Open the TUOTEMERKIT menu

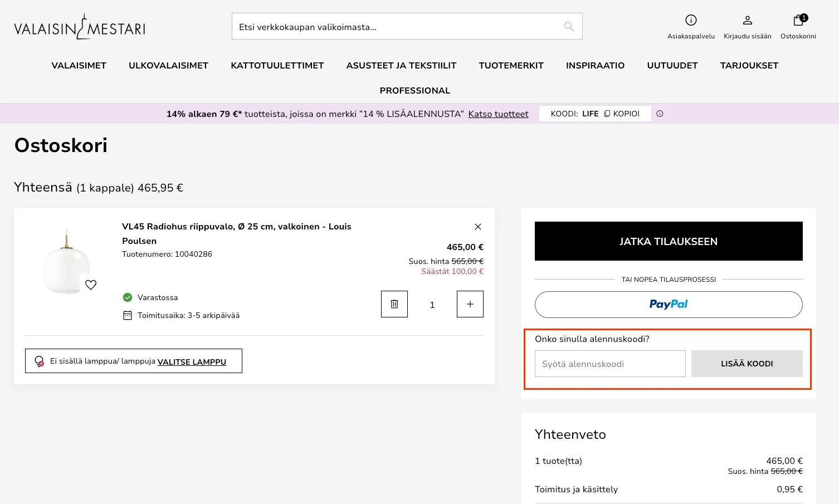click(x=511, y=66)
